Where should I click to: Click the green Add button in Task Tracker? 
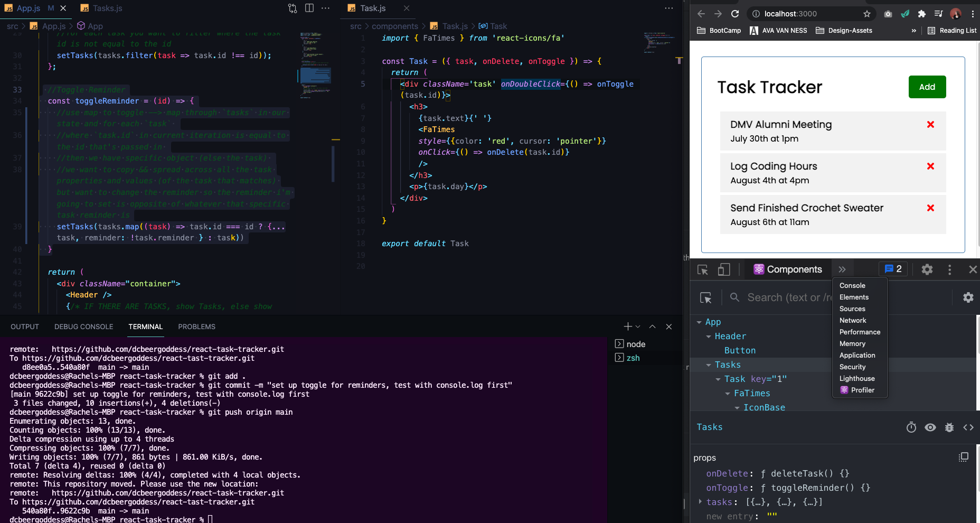(927, 87)
